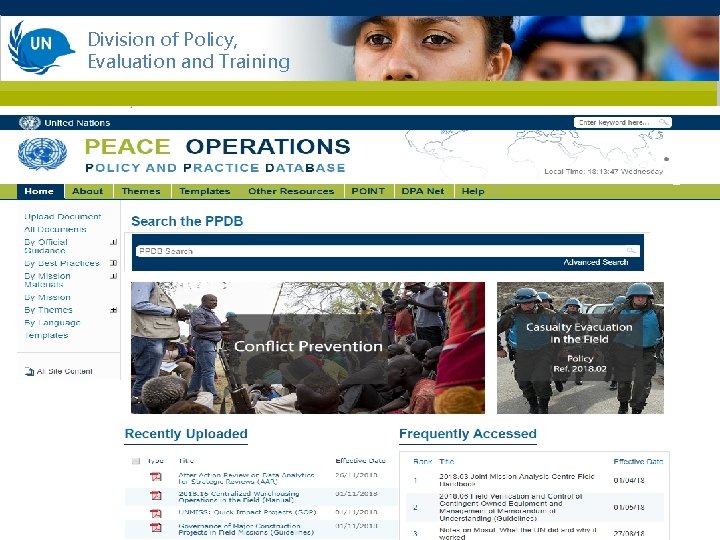Open the Casualty Evacuation in the Field image
Viewport: 720px width, 540px height.
(580, 348)
